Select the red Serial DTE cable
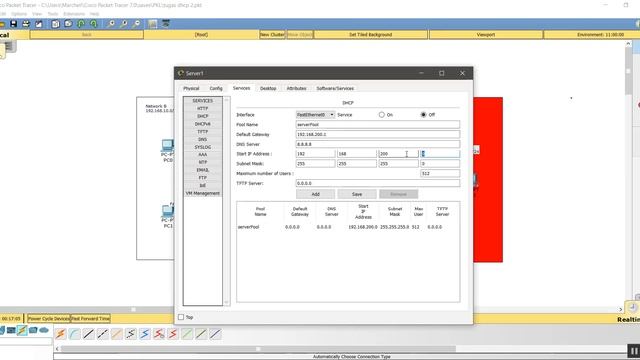 (x=173, y=334)
